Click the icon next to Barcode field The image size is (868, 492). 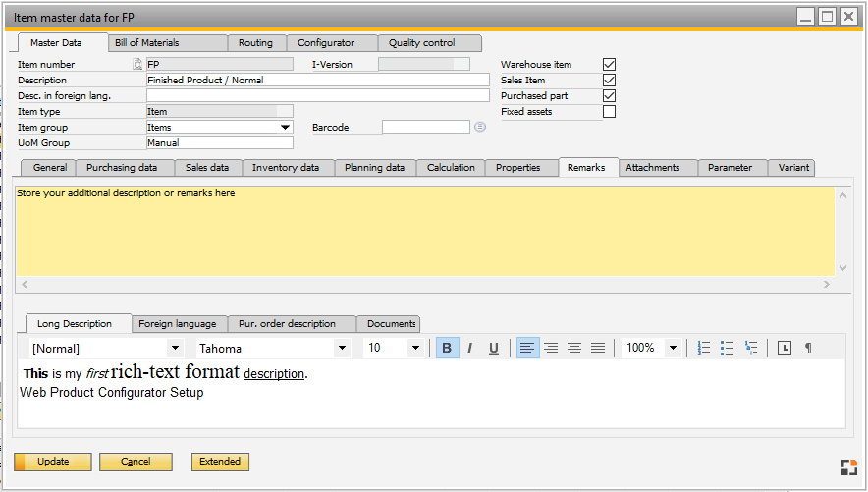click(480, 127)
